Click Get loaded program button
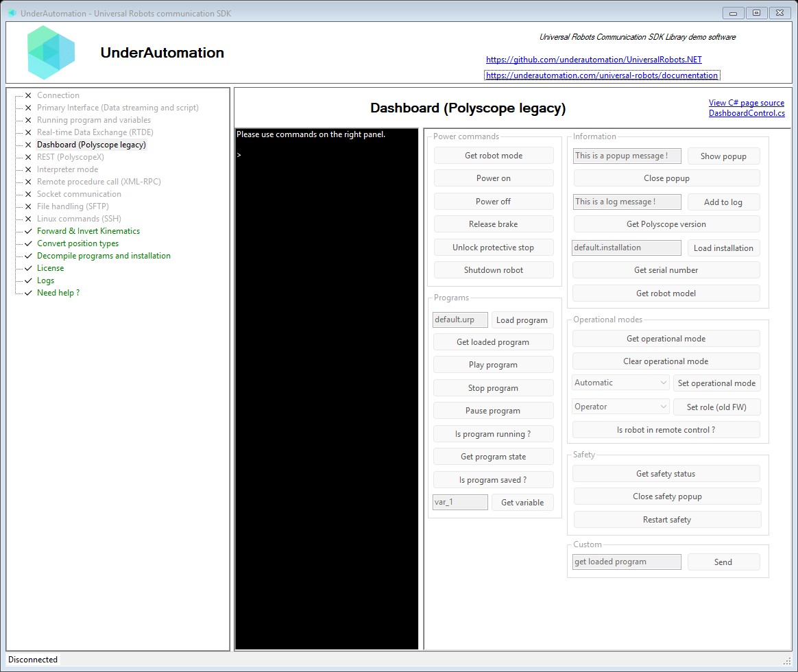The image size is (798, 672). (x=493, y=342)
